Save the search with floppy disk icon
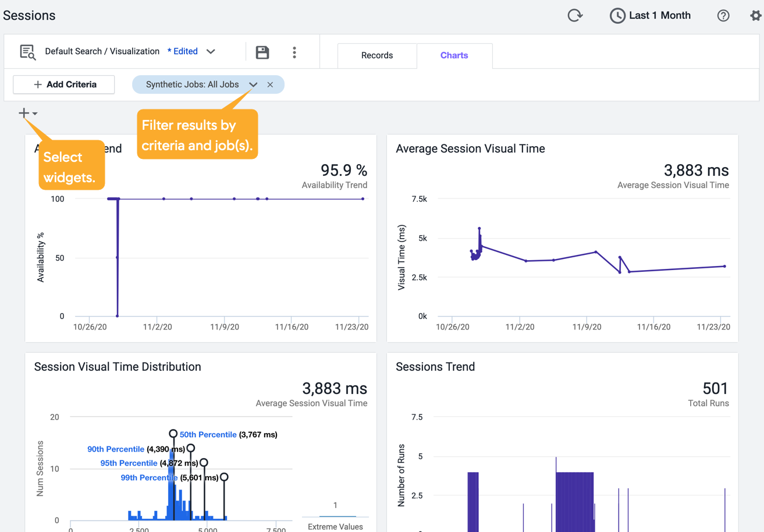 [x=262, y=52]
